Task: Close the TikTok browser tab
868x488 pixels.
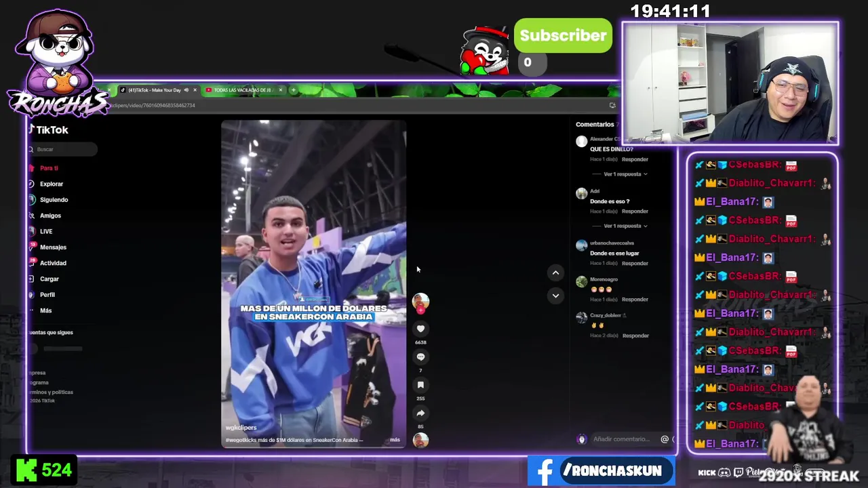Action: (x=195, y=90)
